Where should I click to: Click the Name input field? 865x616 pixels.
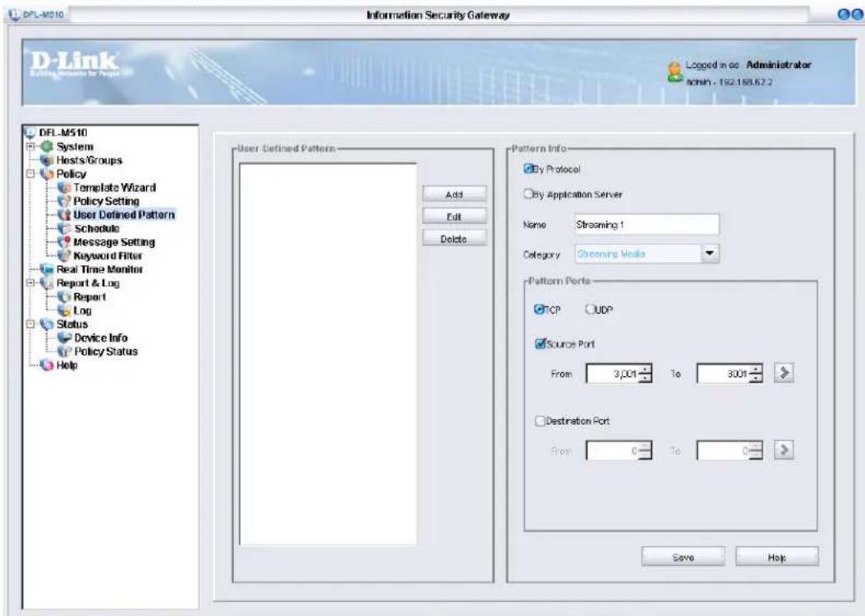(x=646, y=224)
